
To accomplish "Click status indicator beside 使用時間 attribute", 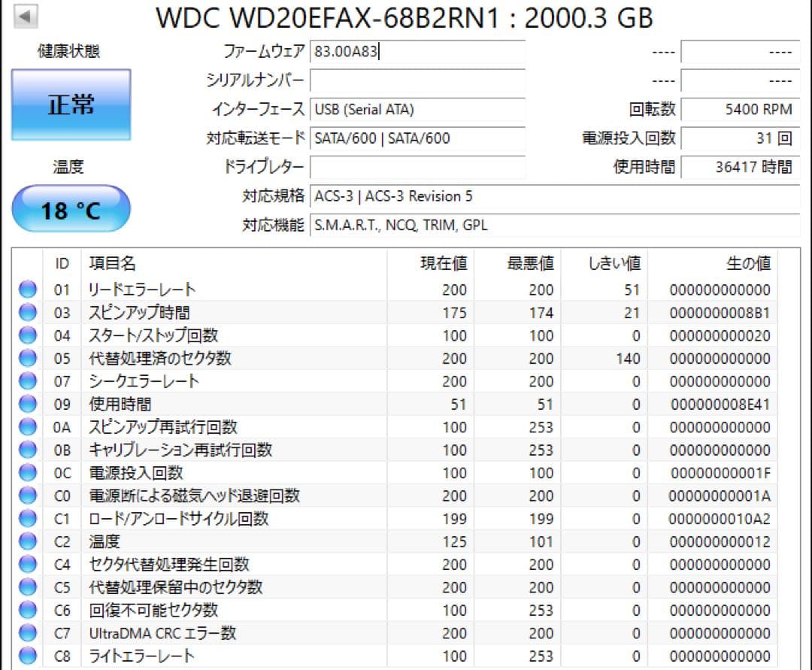I will pos(27,404).
